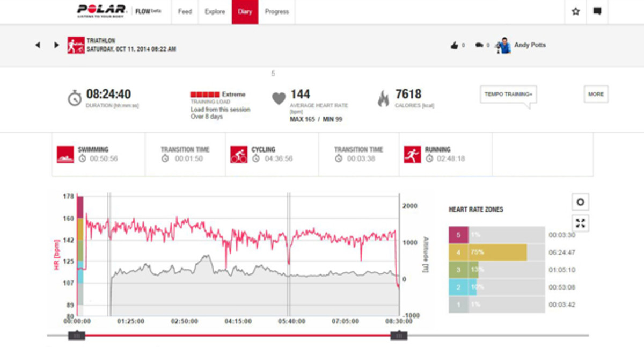Switch to the Explore tab
The image size is (644, 347).
click(215, 12)
